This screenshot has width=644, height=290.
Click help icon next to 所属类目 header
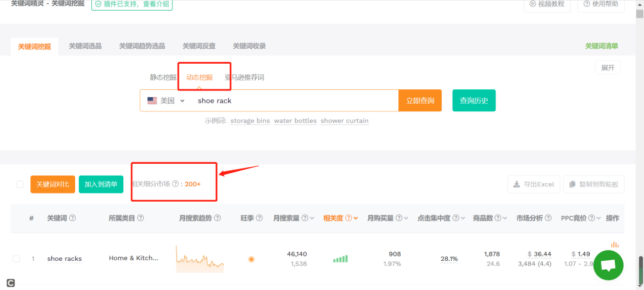point(141,218)
